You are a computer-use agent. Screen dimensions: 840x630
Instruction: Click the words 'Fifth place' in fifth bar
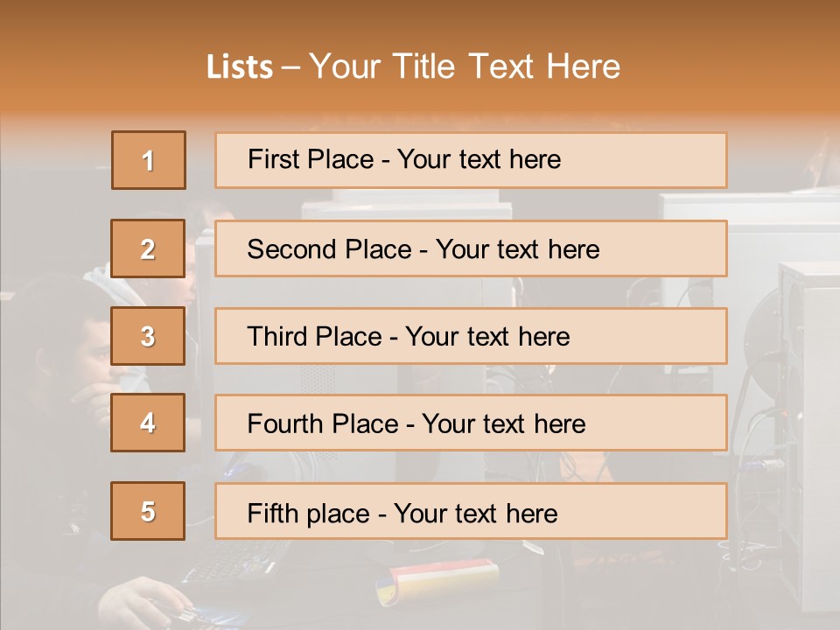coord(309,514)
